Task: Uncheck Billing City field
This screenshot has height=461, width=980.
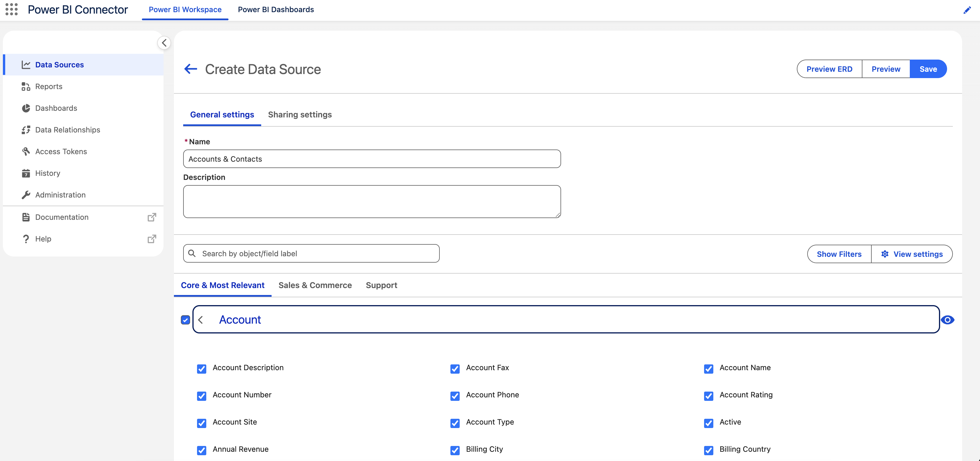Action: tap(455, 450)
